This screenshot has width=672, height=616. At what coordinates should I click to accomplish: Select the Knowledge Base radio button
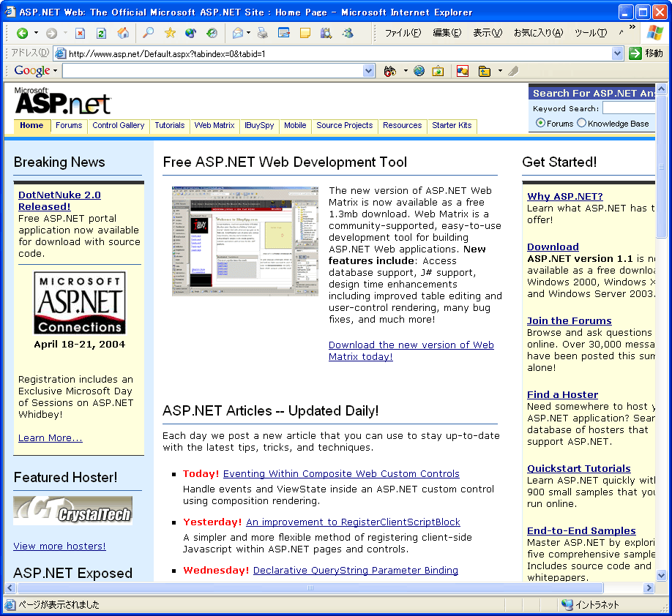[x=581, y=123]
